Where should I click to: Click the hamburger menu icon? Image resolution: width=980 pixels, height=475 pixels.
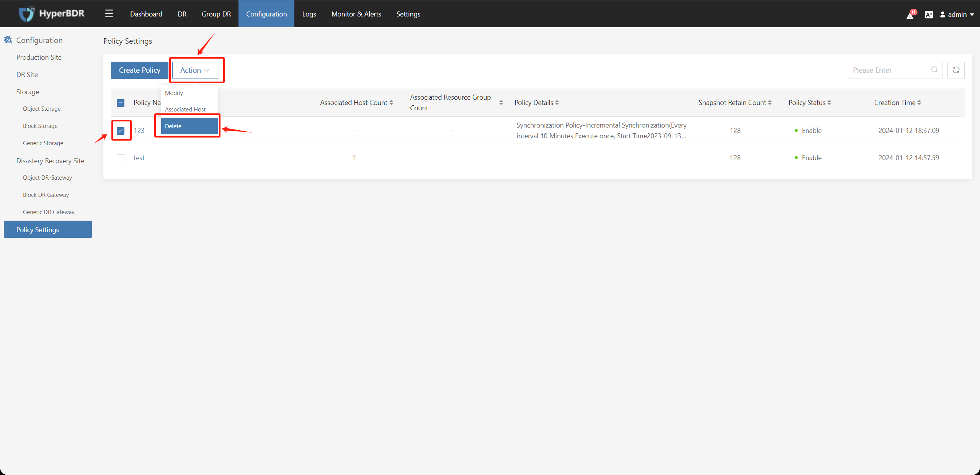coord(109,13)
